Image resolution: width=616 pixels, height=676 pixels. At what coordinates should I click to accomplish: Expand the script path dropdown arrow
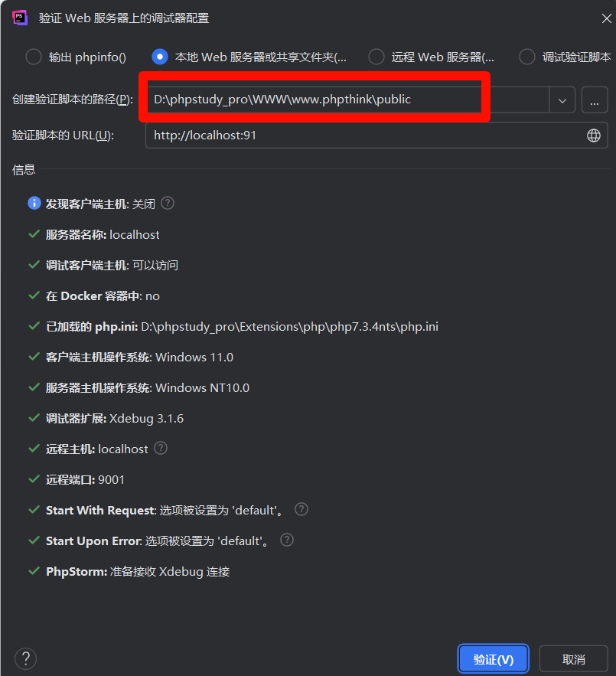tap(562, 100)
